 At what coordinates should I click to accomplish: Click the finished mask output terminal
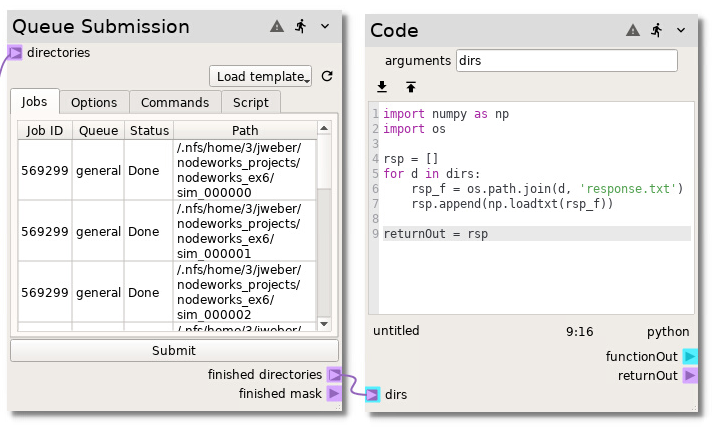(x=334, y=394)
